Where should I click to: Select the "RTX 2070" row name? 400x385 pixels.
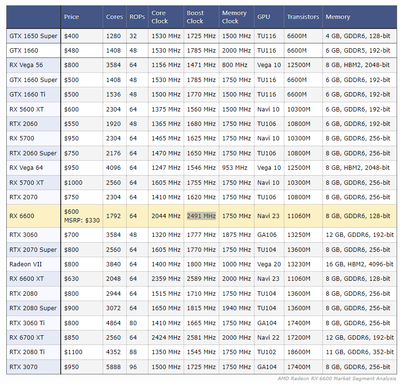[23, 197]
